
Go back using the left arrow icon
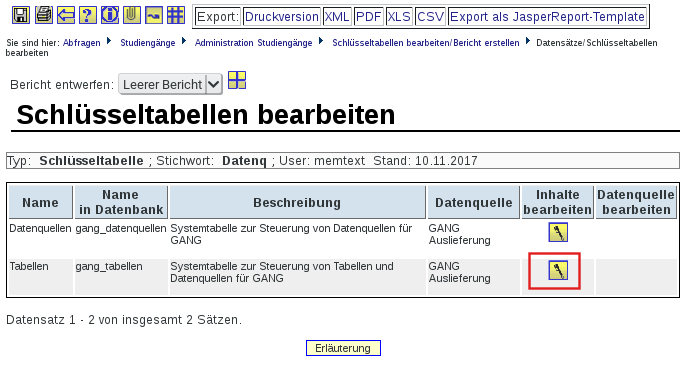coord(66,15)
